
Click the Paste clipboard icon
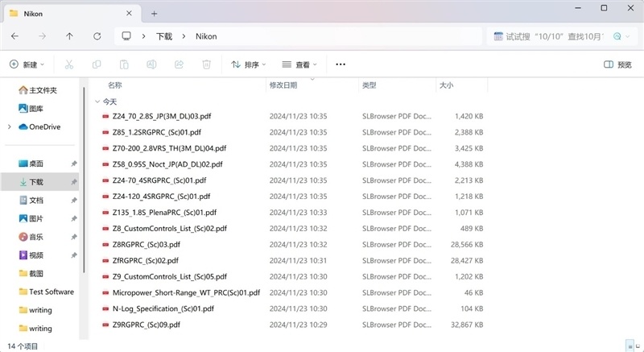[x=124, y=64]
